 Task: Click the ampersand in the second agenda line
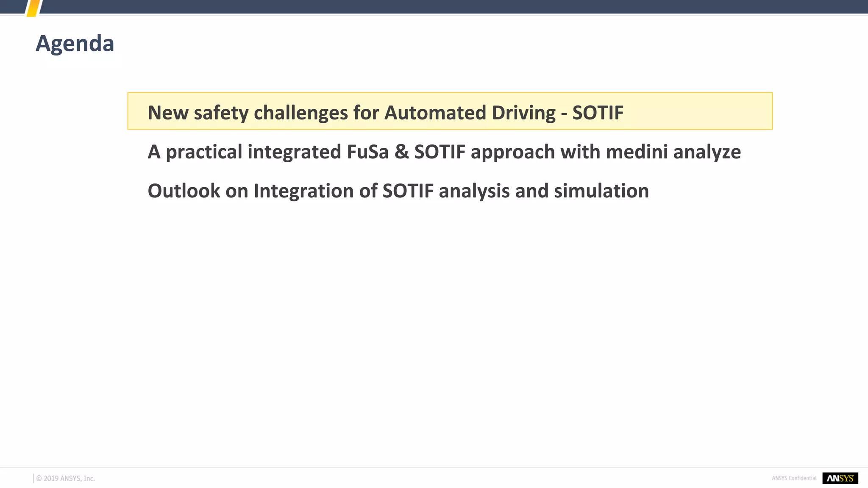click(401, 152)
